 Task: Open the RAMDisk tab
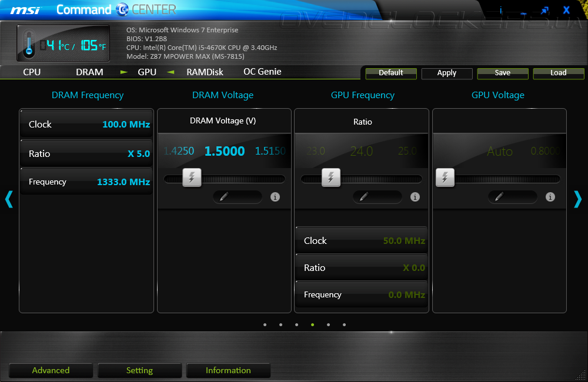205,72
